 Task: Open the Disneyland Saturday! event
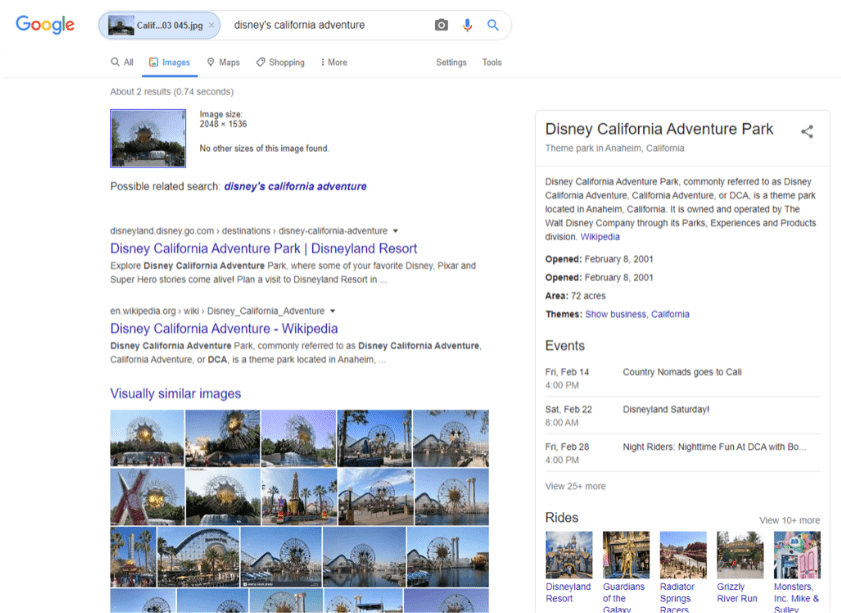pyautogui.click(x=682, y=416)
